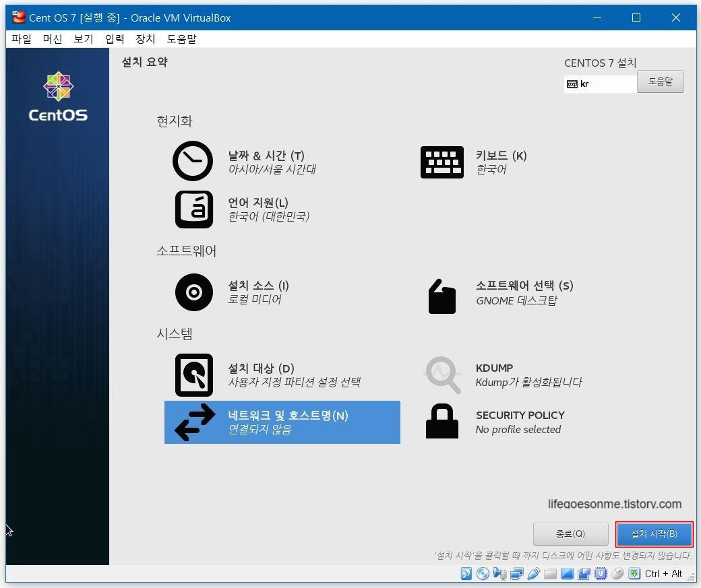This screenshot has height=588, width=701.
Task: Open 언어 지원(L) settings
Action: click(x=258, y=203)
